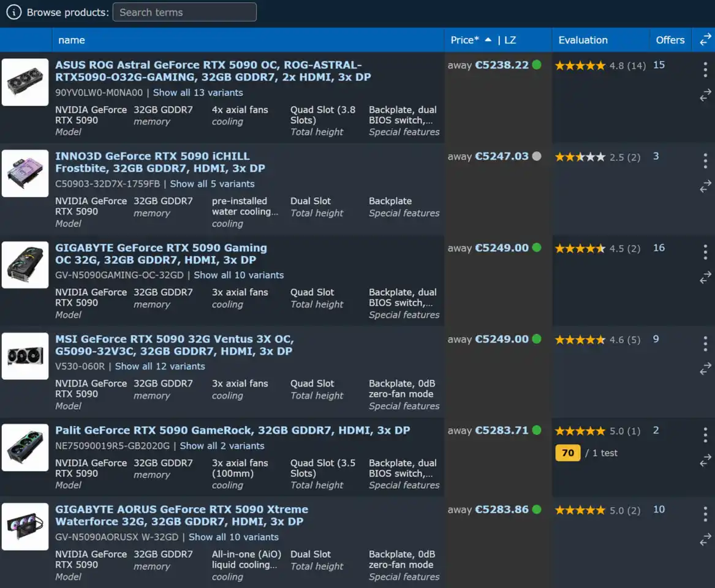The image size is (715, 588).
Task: Sort by LZ availability header
Action: 510,40
